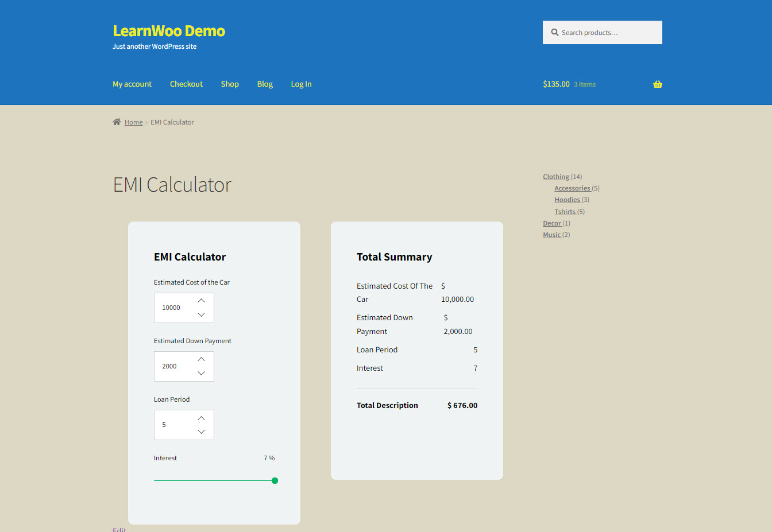Select the Tshirts category
Screen dimensions: 772x532
[565, 211]
